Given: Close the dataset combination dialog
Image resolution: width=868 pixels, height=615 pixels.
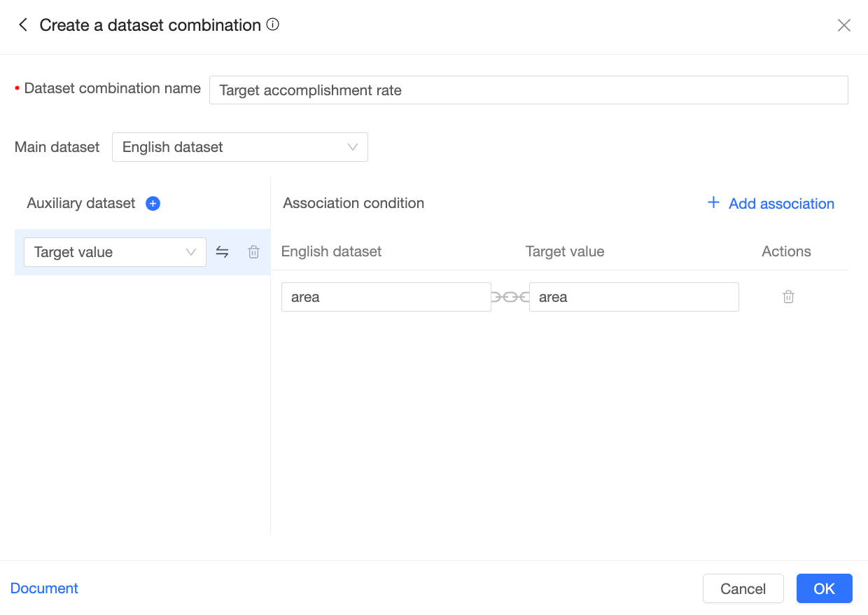Looking at the screenshot, I should [x=844, y=25].
